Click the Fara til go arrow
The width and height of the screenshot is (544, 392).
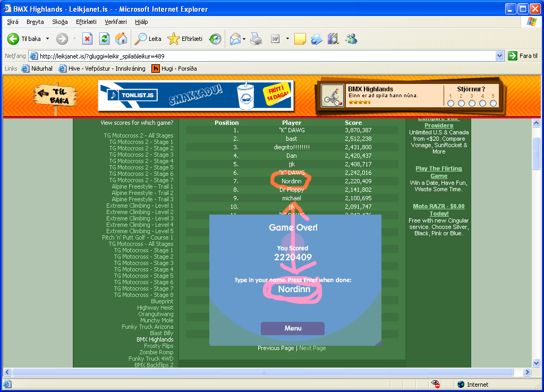click(x=513, y=56)
